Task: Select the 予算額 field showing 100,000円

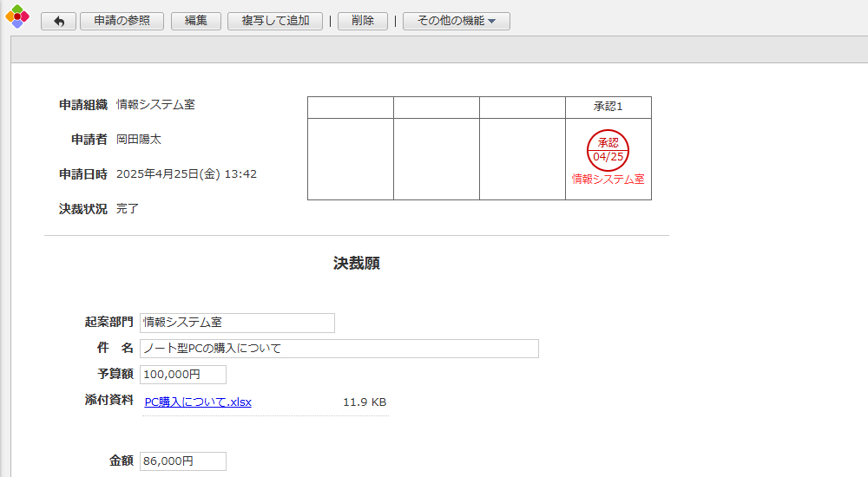Action: click(182, 375)
